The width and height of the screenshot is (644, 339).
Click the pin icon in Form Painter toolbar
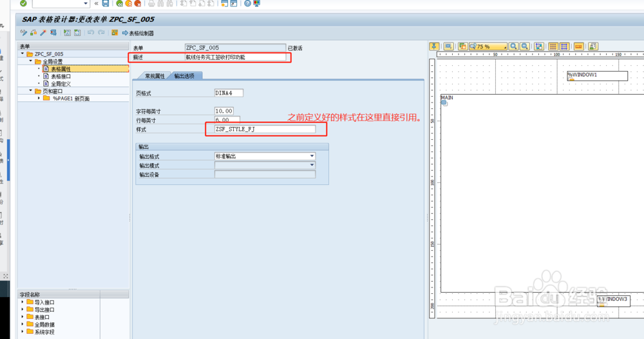434,46
